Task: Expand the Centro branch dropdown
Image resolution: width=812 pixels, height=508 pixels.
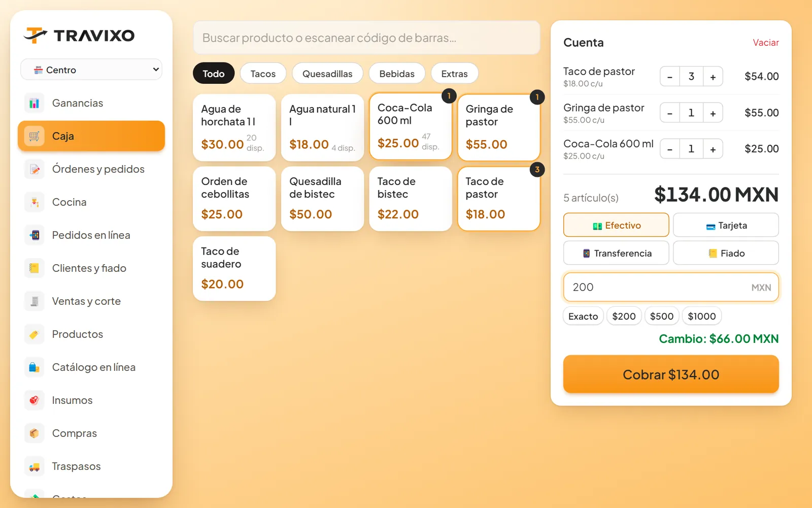Action: [91, 70]
